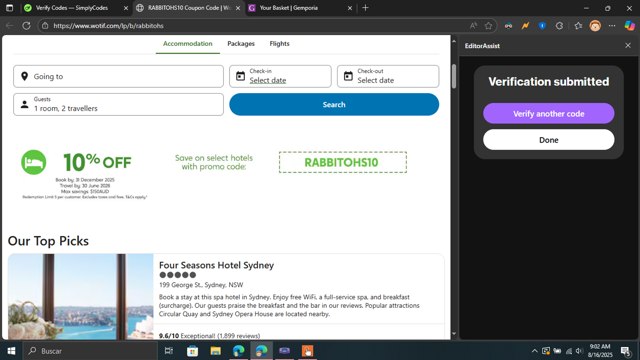Add this page to favorites
Screen dimensions: 640x360
tap(489, 26)
